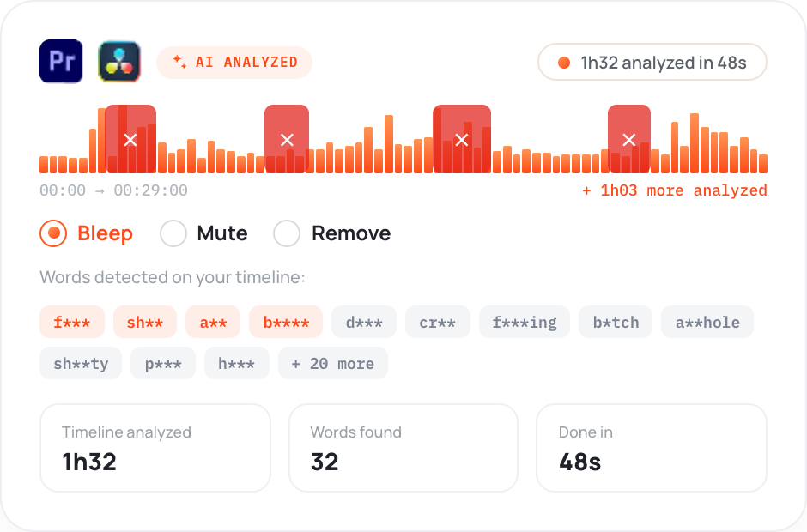The width and height of the screenshot is (807, 532).
Task: Toggle the 'b****' word chip
Action: pos(286,322)
